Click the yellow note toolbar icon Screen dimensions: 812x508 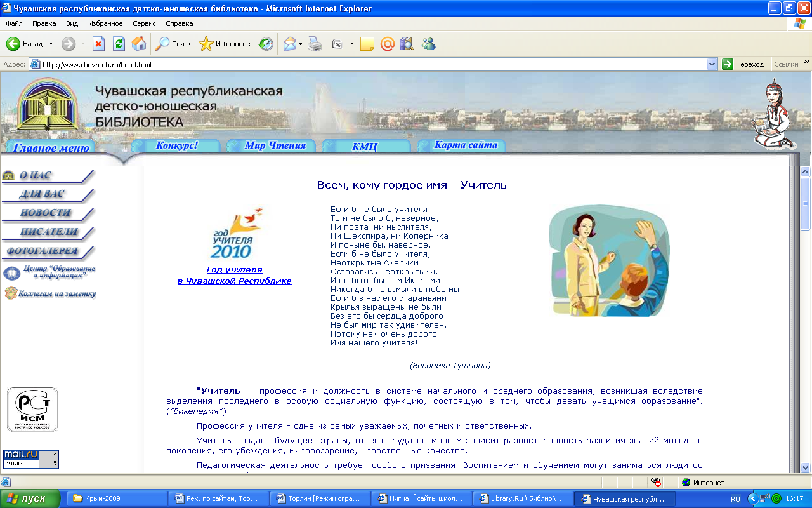[367, 44]
